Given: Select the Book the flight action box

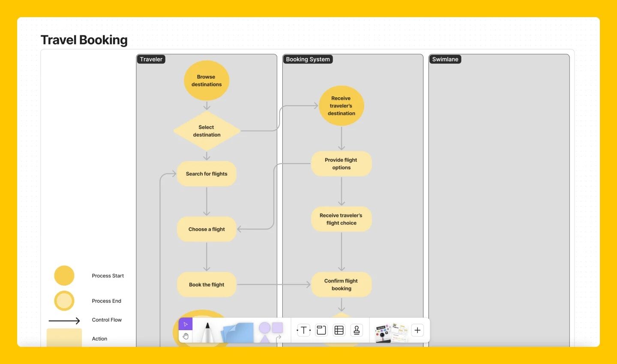Looking at the screenshot, I should [x=206, y=284].
